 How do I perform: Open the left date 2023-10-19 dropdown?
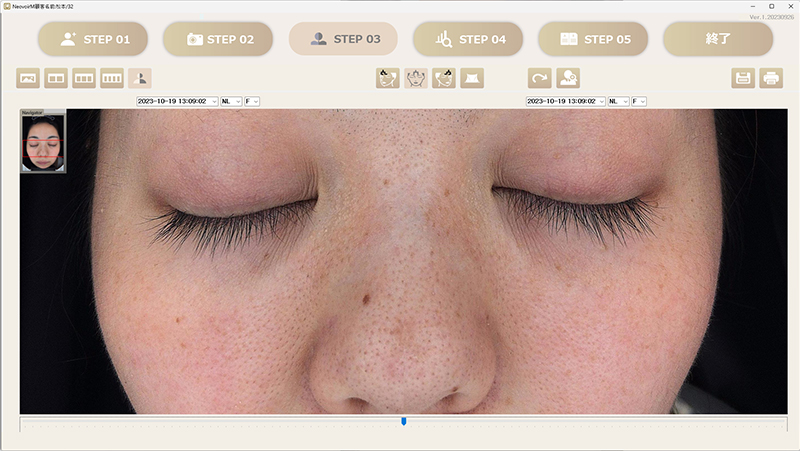(x=213, y=101)
